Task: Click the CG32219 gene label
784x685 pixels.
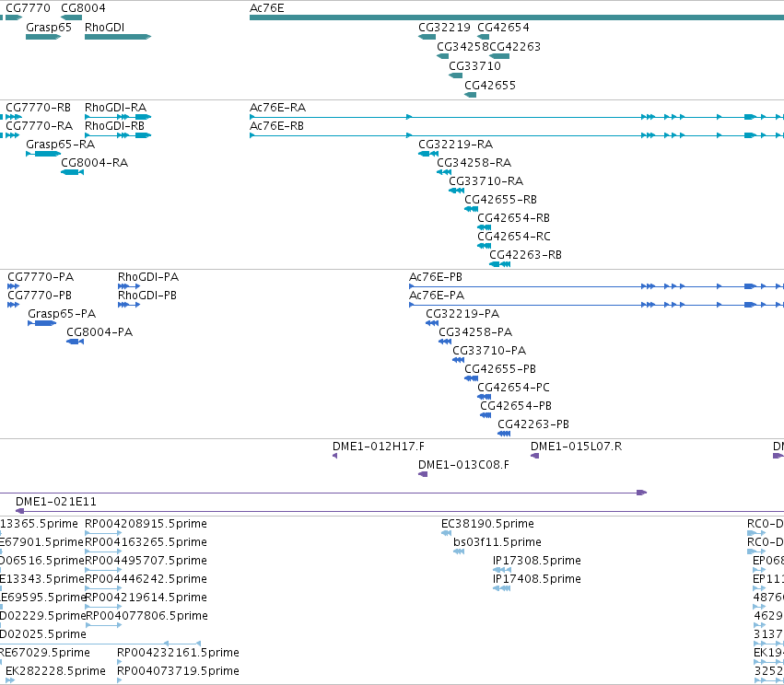Action: 444,28
